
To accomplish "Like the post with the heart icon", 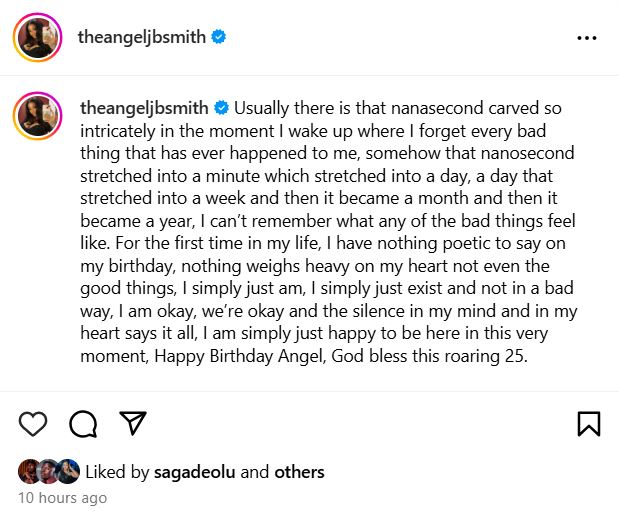I will pyautogui.click(x=33, y=424).
